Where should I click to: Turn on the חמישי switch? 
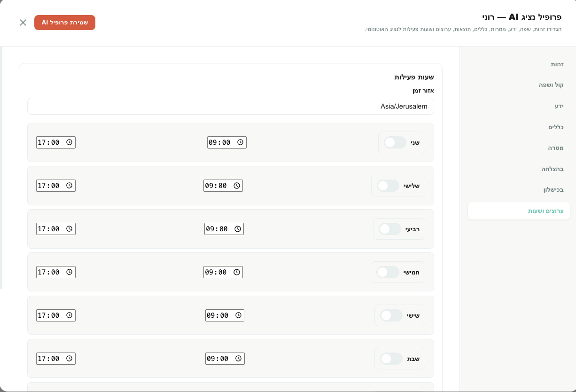click(x=388, y=272)
